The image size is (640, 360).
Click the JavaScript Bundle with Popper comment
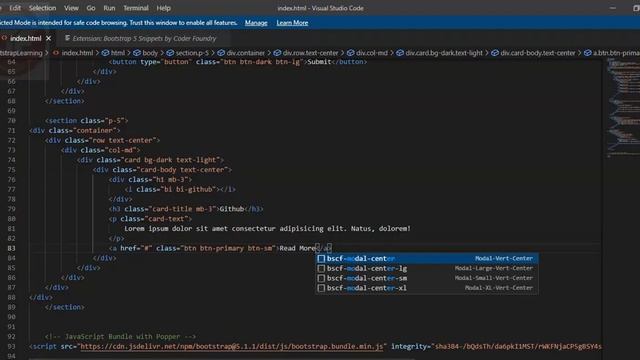click(120, 337)
